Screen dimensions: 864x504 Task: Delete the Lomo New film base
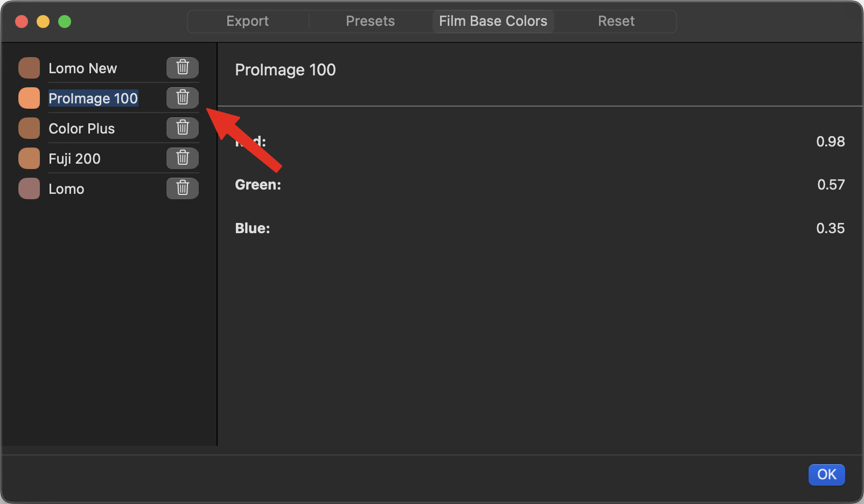182,67
